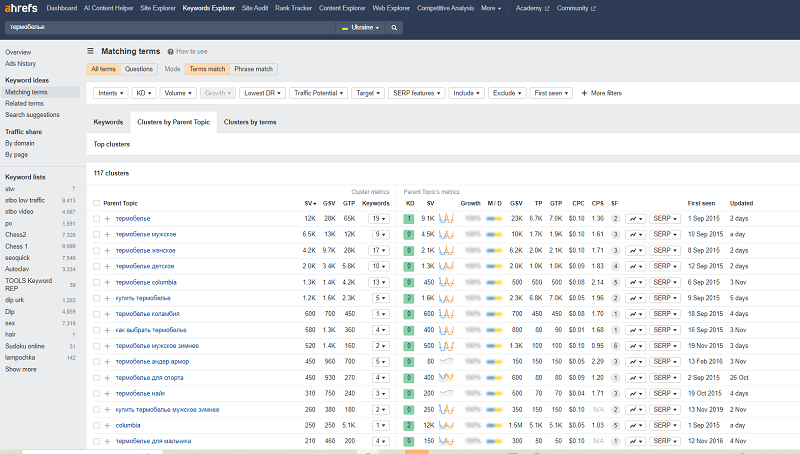The height and width of the screenshot is (454, 800).
Task: Open trend chart button for термобелье детское row
Action: point(636,266)
